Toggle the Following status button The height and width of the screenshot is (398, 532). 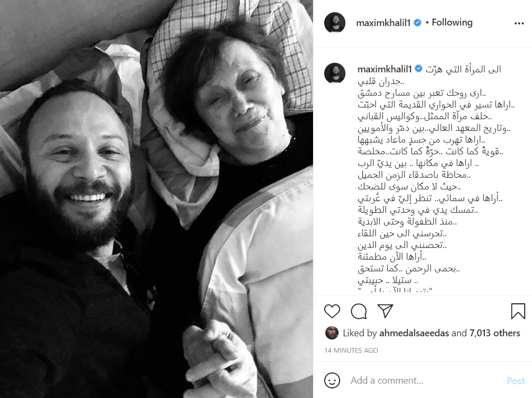coord(452,22)
